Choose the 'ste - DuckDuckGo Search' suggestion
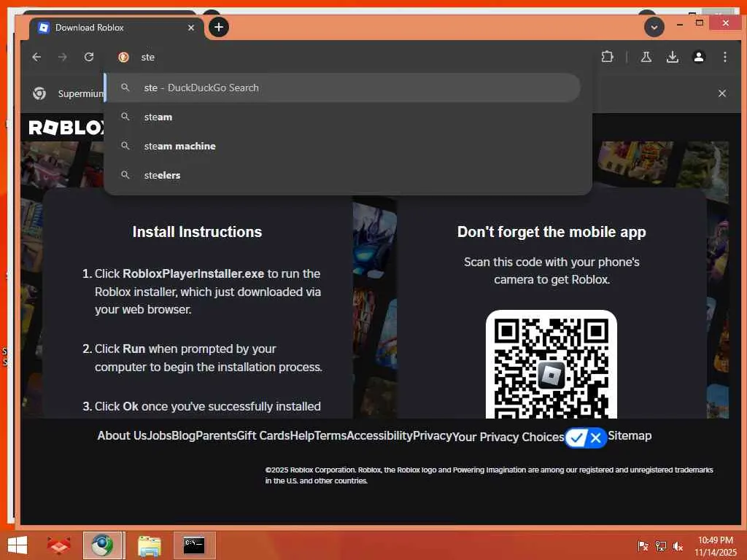The height and width of the screenshot is (560, 747). pos(343,87)
